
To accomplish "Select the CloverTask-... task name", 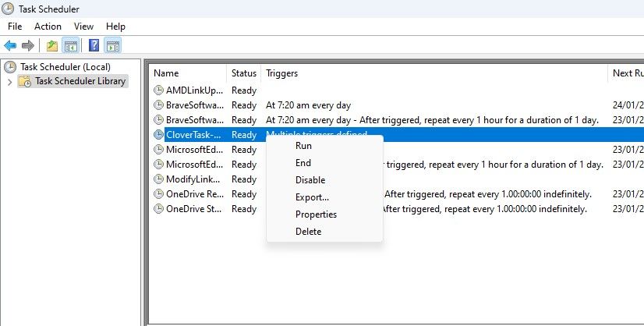I will [193, 135].
